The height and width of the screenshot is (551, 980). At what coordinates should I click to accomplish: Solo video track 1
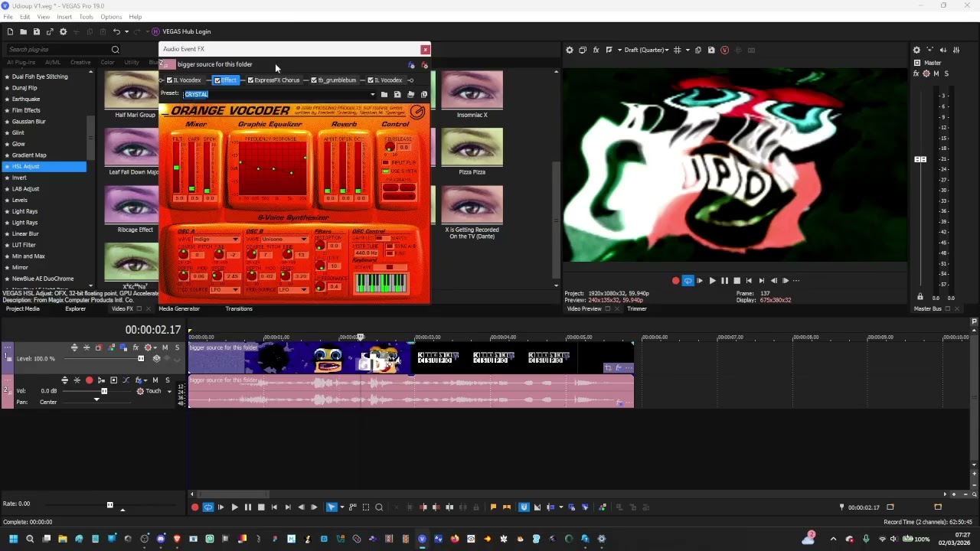tap(177, 347)
